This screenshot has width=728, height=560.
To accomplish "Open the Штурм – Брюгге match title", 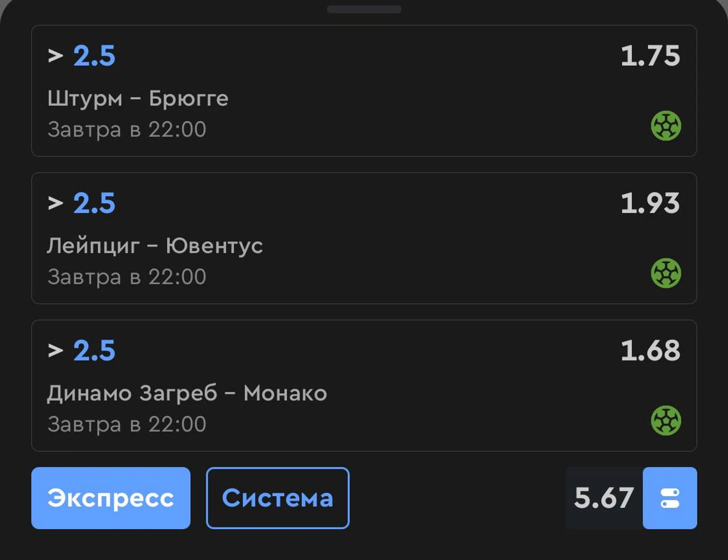I will coord(138,99).
